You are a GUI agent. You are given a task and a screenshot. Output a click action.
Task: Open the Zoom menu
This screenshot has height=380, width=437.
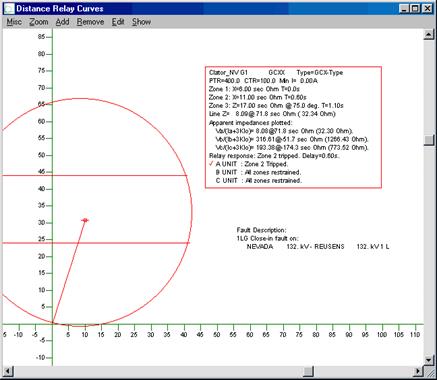point(39,22)
